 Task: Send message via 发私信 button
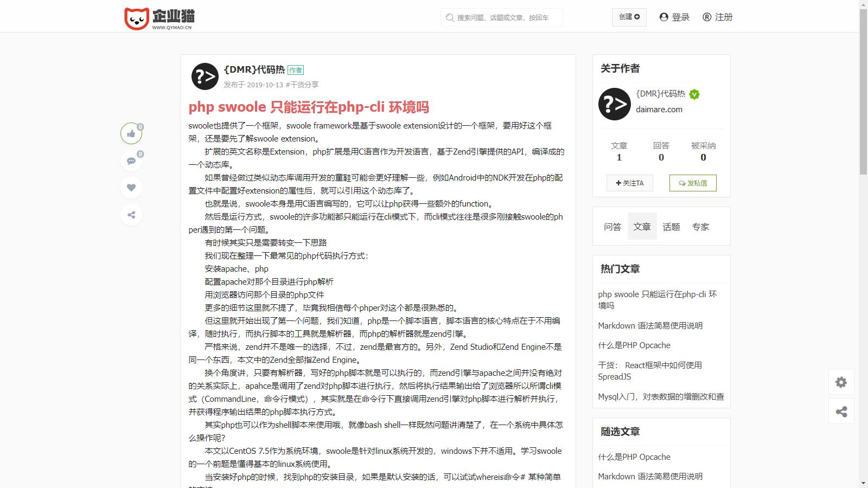point(692,183)
